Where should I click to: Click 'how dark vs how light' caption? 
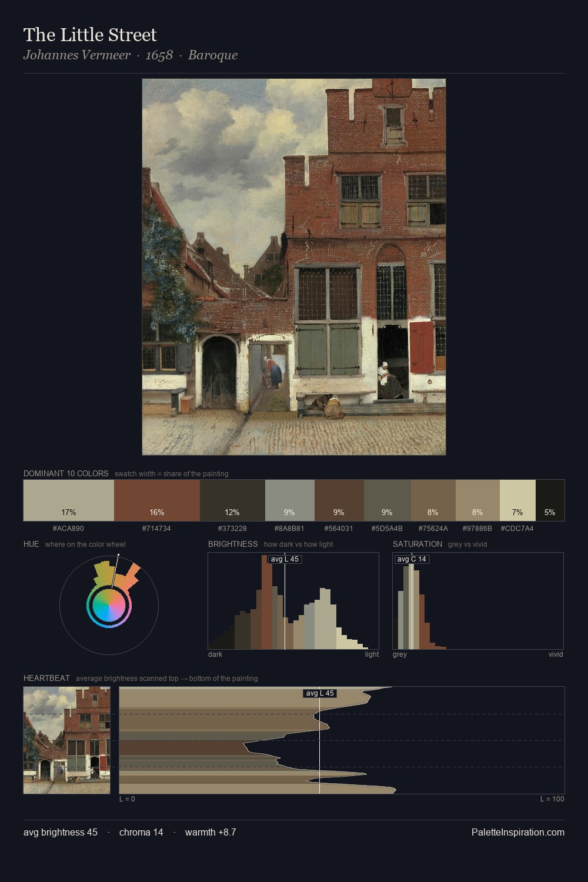tap(299, 544)
